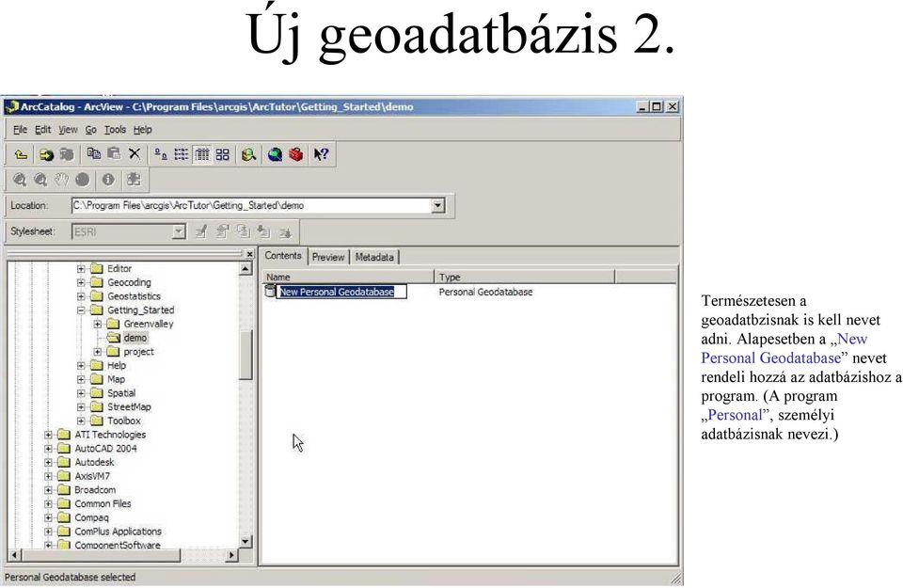Click the Delete X toolbar icon
Image resolution: width=903 pixels, height=588 pixels.
(x=135, y=153)
